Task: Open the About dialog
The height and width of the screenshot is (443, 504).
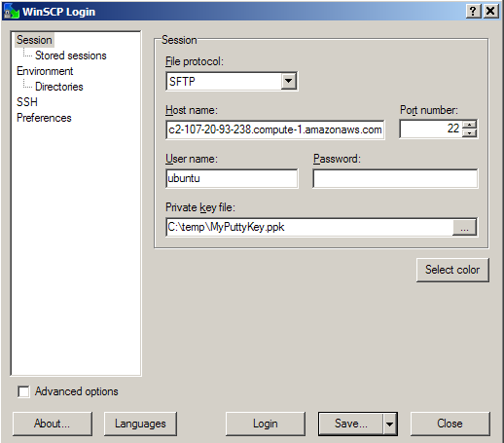Action: (x=53, y=424)
